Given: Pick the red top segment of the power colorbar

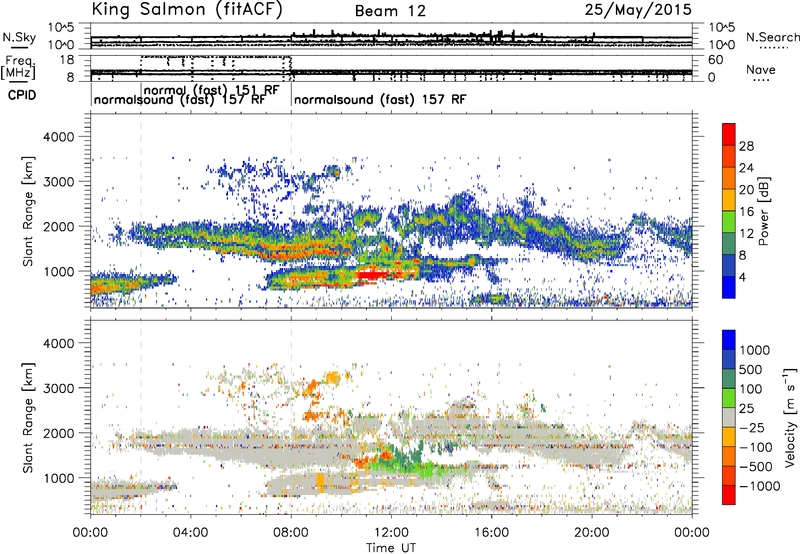Looking at the screenshot, I should click(x=729, y=134).
